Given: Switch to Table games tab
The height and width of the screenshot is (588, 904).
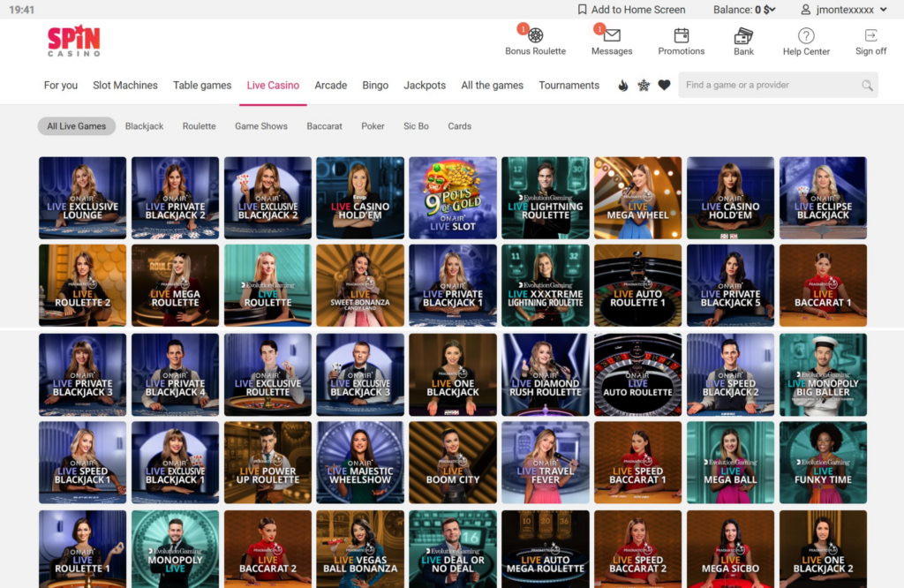Looking at the screenshot, I should [x=202, y=86].
